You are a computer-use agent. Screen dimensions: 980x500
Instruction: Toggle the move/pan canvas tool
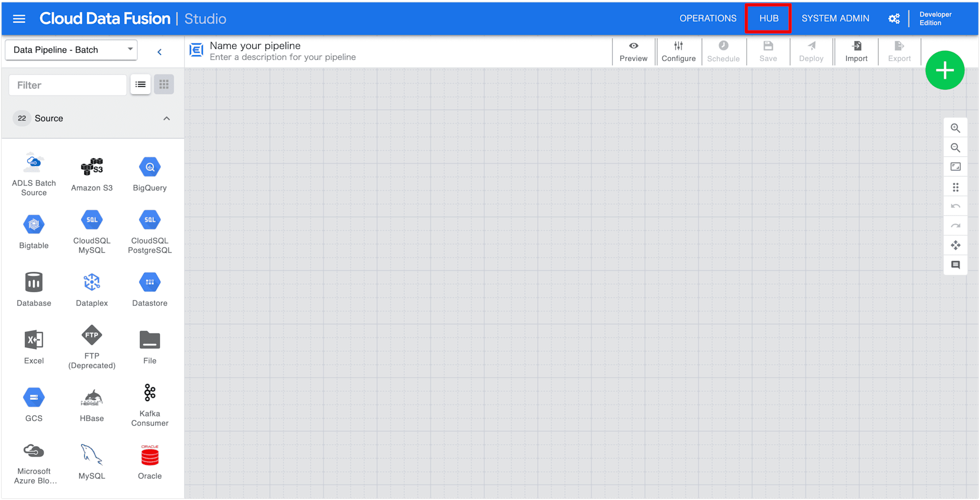955,245
